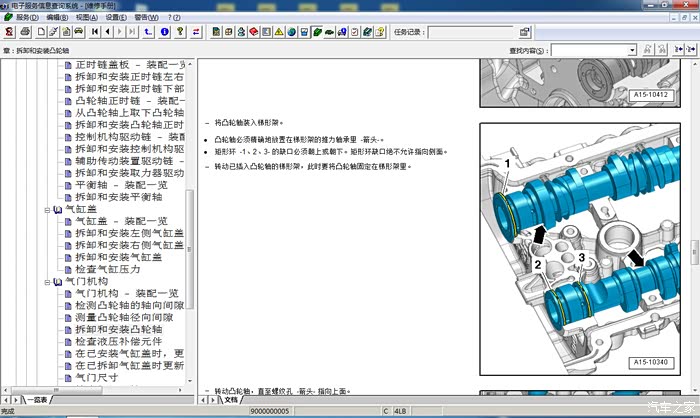The image size is (700, 418).
Task: Open the 查找内容 dropdown list
Action: 631,50
